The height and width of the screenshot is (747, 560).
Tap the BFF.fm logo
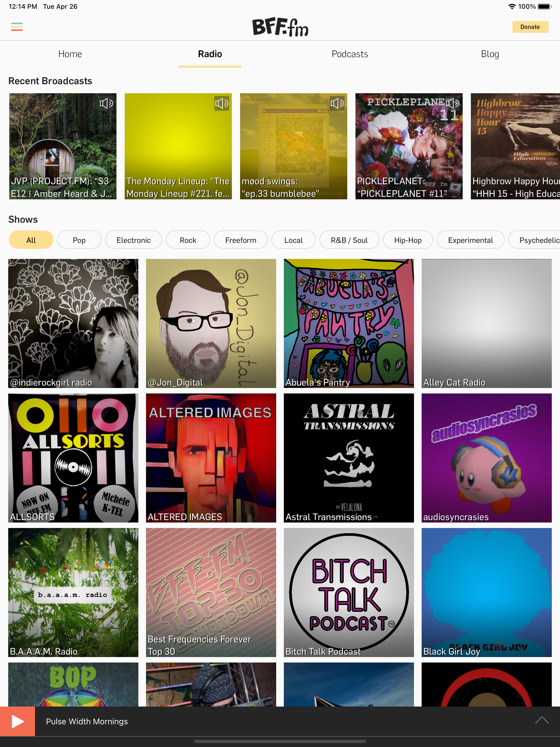[x=280, y=27]
